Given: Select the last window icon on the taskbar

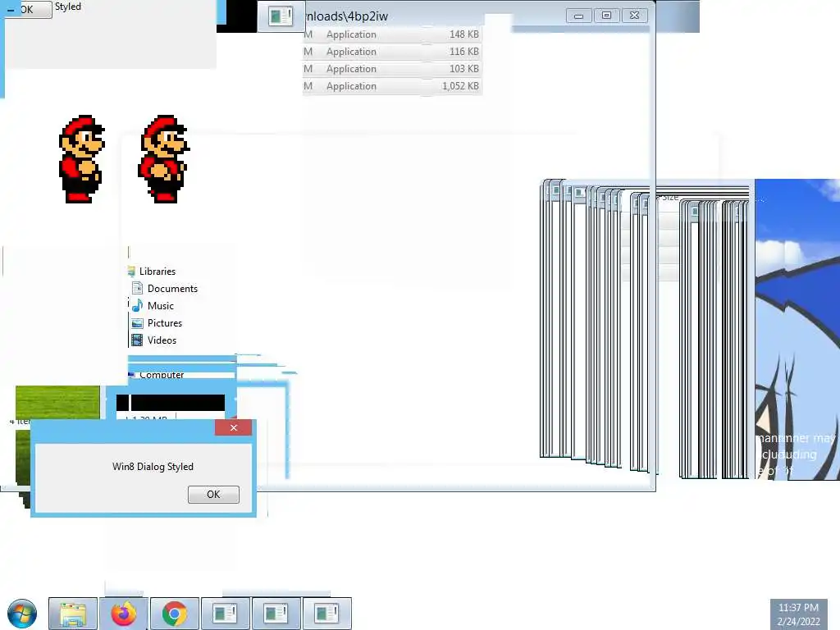Looking at the screenshot, I should tap(326, 614).
